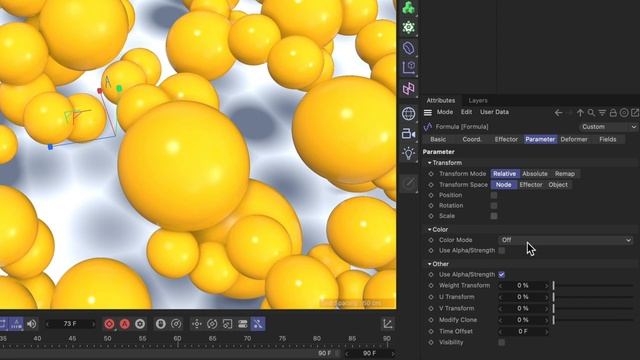
Task: Click the greyed-out pen icon in palette
Action: click(409, 183)
